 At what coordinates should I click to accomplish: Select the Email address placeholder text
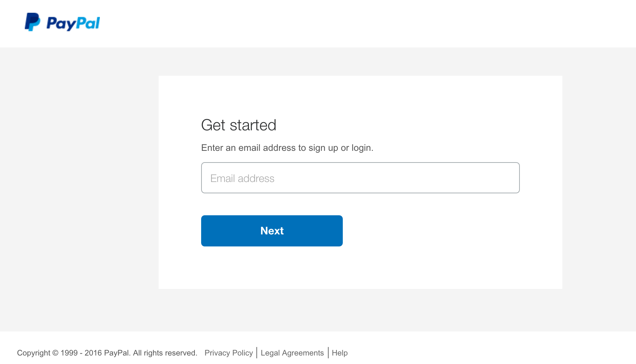click(242, 178)
